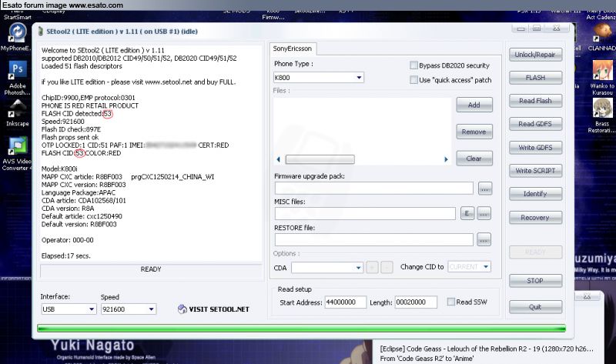Viewport: 616px width, 364px height.
Task: Click the E button beside MISC files
Action: click(467, 213)
